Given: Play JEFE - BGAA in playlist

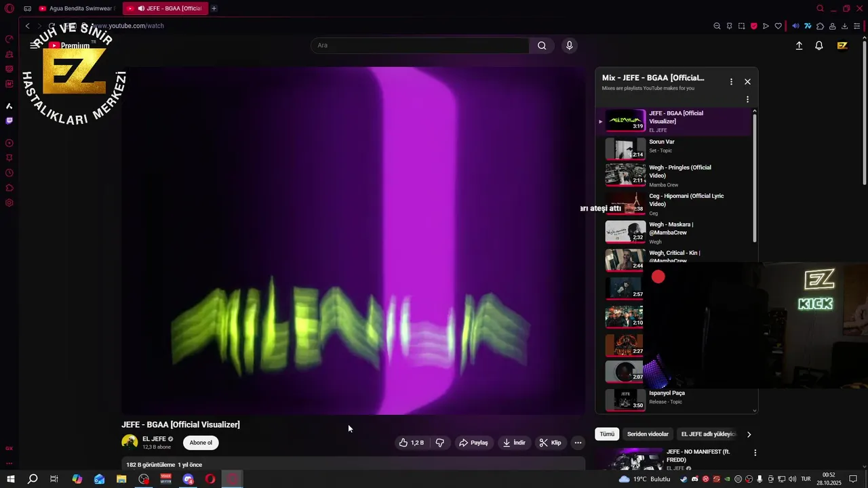Looking at the screenshot, I should (x=673, y=121).
